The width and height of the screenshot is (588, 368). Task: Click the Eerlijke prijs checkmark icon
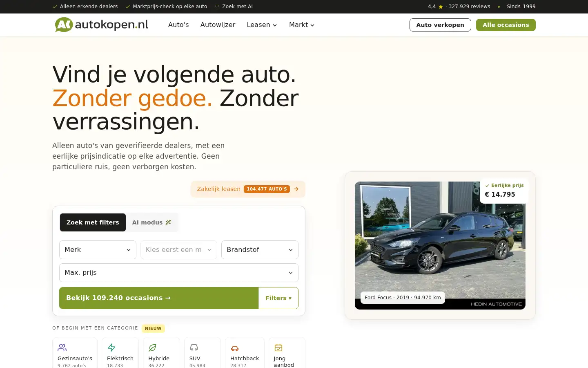[x=487, y=186]
